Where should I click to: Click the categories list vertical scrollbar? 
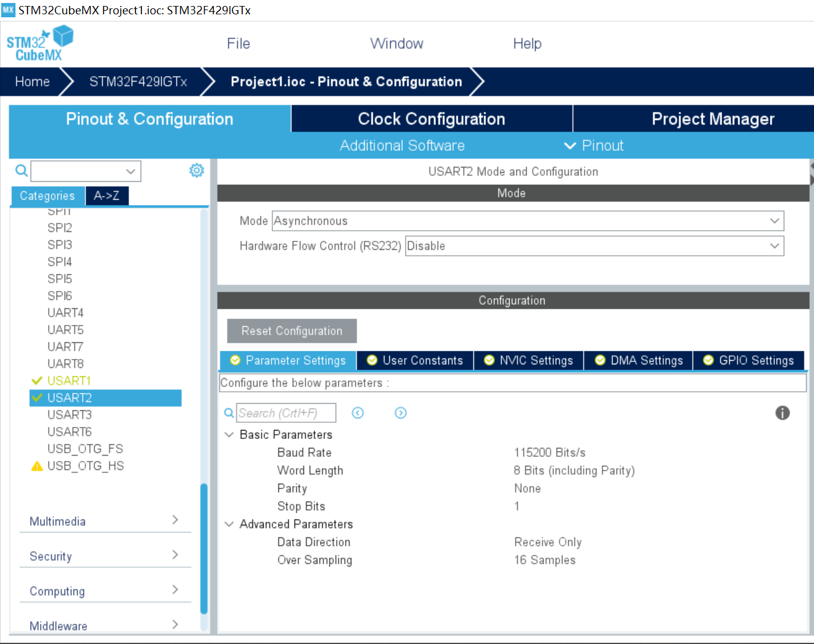[204, 549]
